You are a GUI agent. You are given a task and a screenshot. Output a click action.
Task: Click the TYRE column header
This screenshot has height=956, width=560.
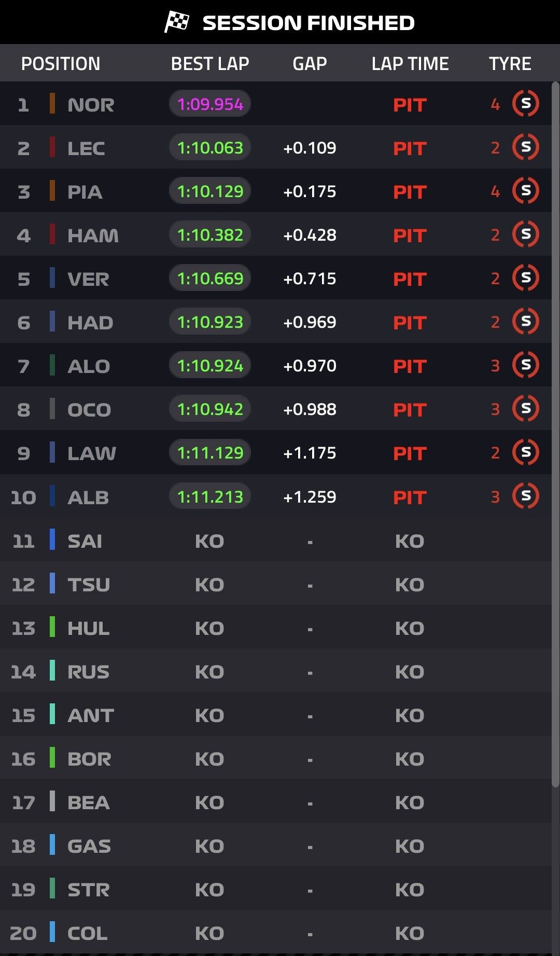(510, 64)
